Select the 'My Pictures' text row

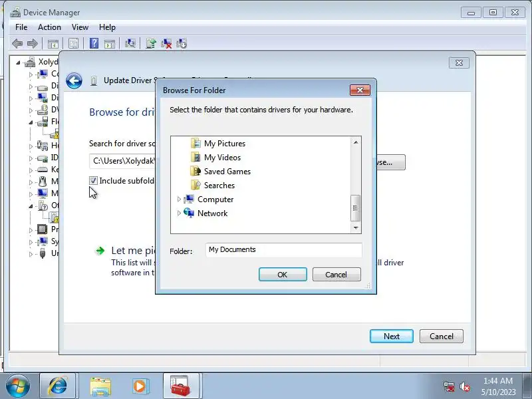pyautogui.click(x=225, y=144)
